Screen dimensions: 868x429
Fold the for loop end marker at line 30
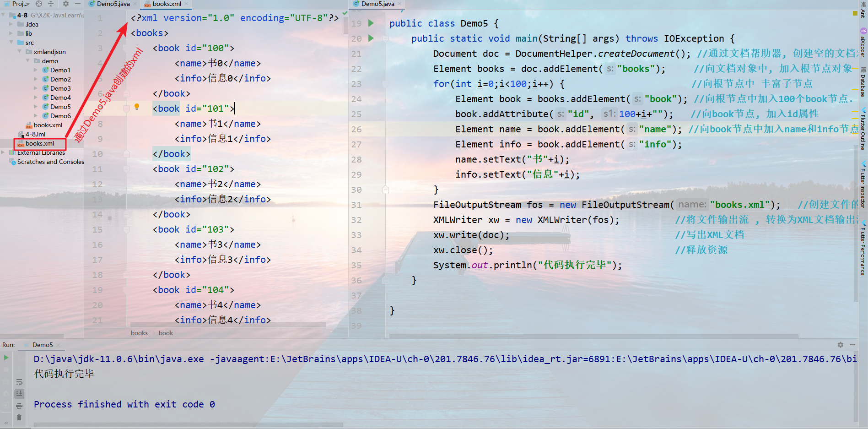pyautogui.click(x=386, y=190)
